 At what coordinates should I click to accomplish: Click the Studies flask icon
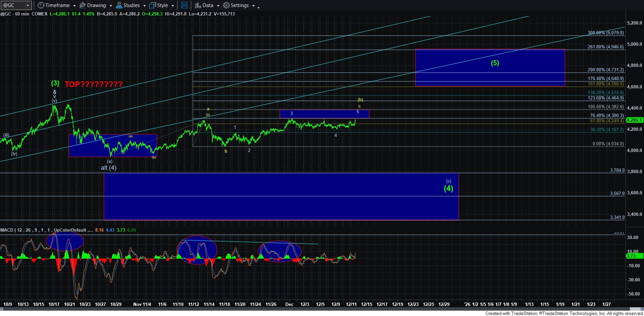pos(119,5)
